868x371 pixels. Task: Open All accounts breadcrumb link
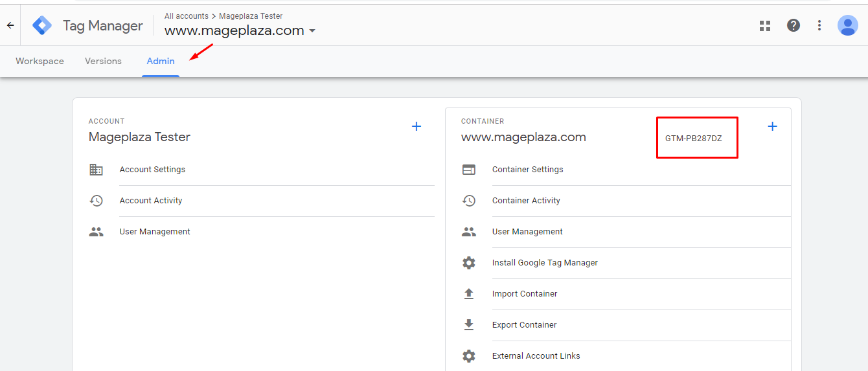(x=187, y=16)
